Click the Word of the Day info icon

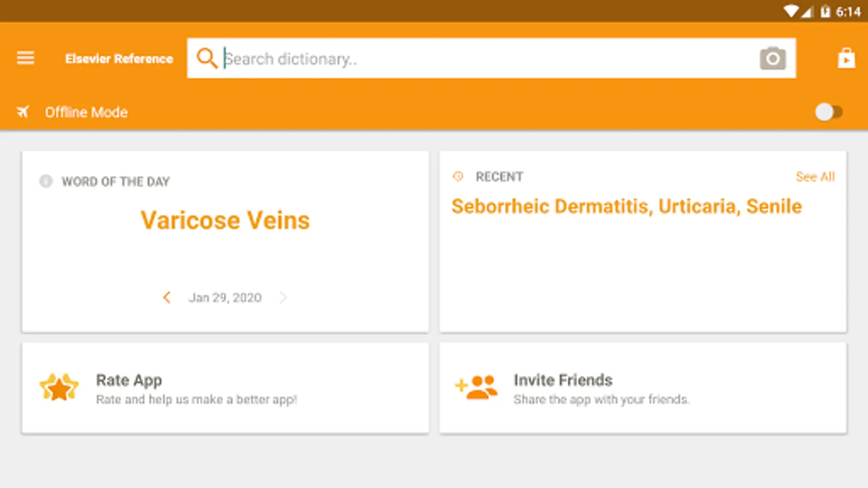tap(46, 181)
